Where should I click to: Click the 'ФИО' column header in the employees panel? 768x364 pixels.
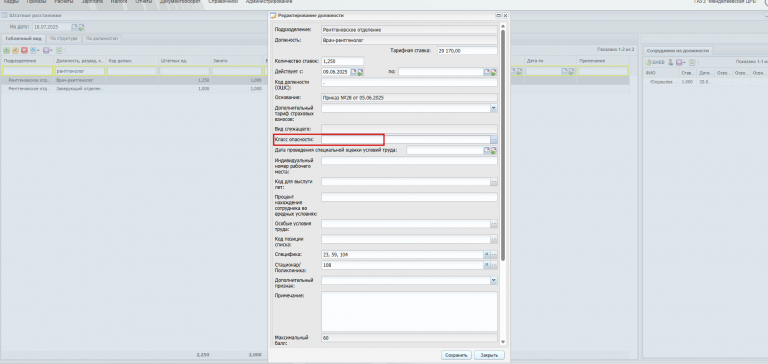pyautogui.click(x=662, y=73)
